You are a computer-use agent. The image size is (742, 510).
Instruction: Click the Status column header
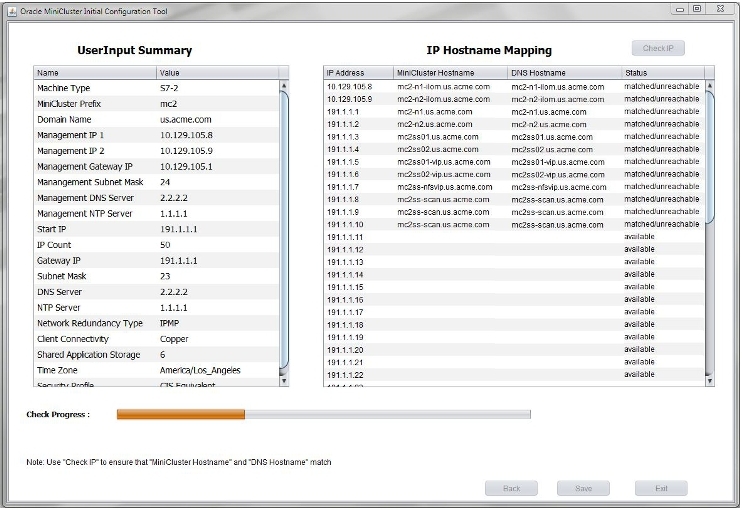pyautogui.click(x=662, y=73)
